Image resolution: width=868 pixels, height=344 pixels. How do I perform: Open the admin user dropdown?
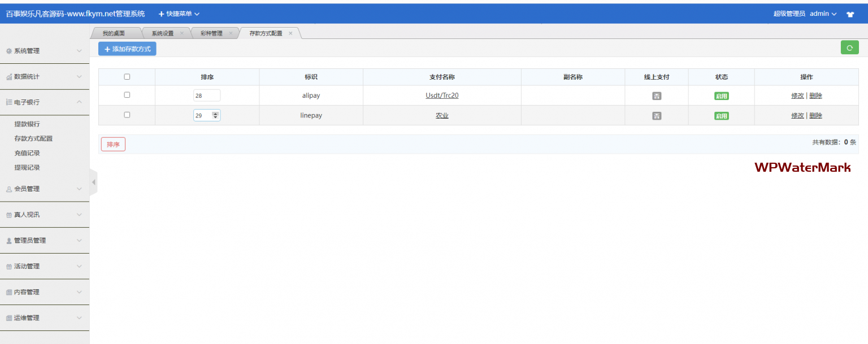click(823, 14)
